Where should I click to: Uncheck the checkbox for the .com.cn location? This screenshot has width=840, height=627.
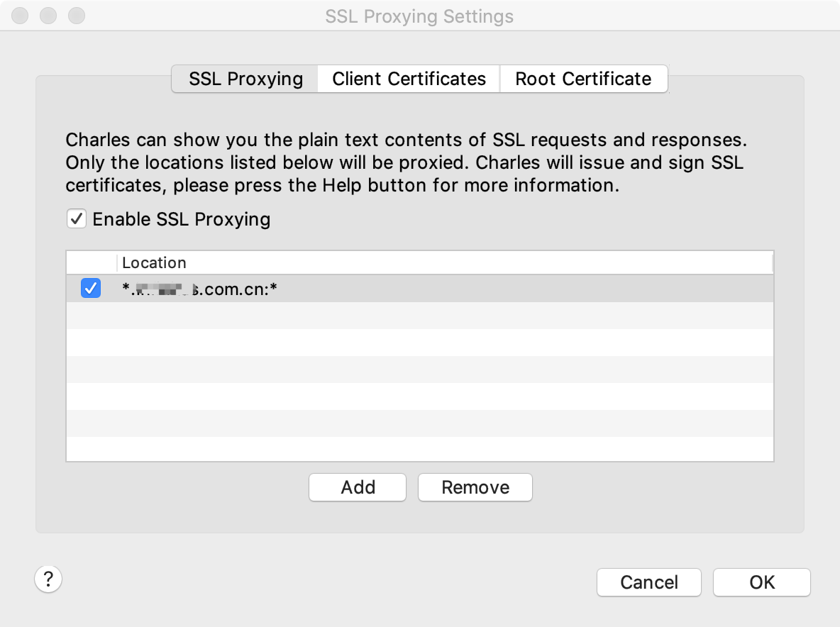coord(91,289)
